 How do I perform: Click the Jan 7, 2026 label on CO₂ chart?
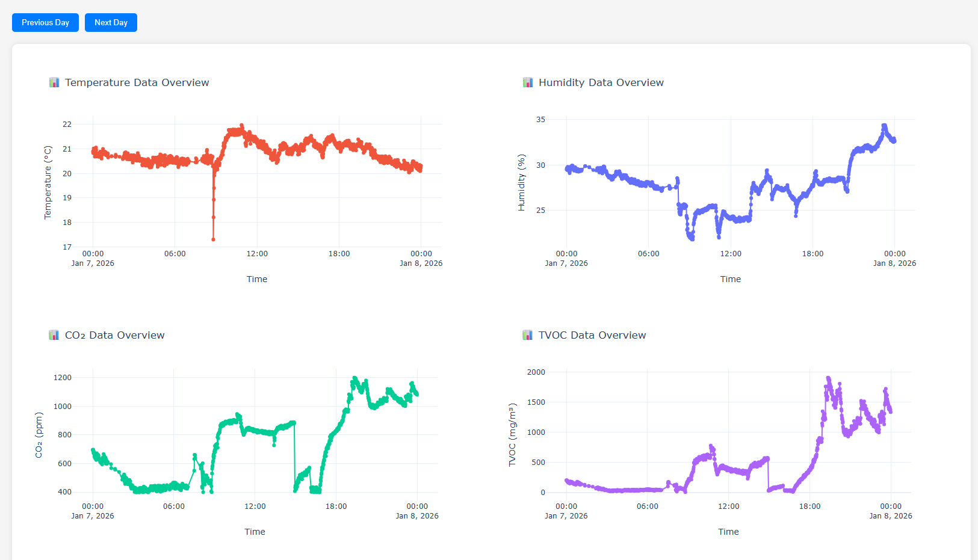click(92, 515)
